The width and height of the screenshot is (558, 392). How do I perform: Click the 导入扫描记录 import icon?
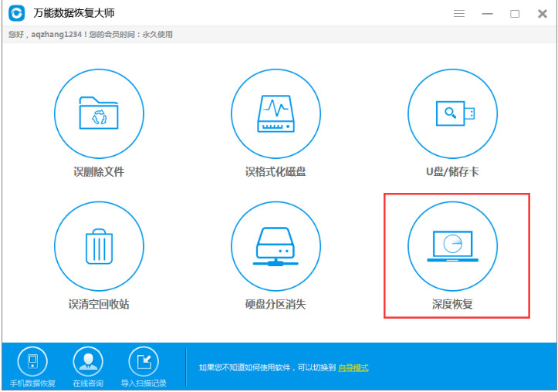point(143,362)
